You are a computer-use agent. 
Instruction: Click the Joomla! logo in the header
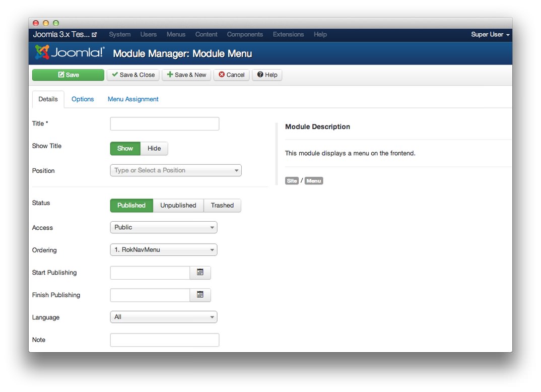69,53
